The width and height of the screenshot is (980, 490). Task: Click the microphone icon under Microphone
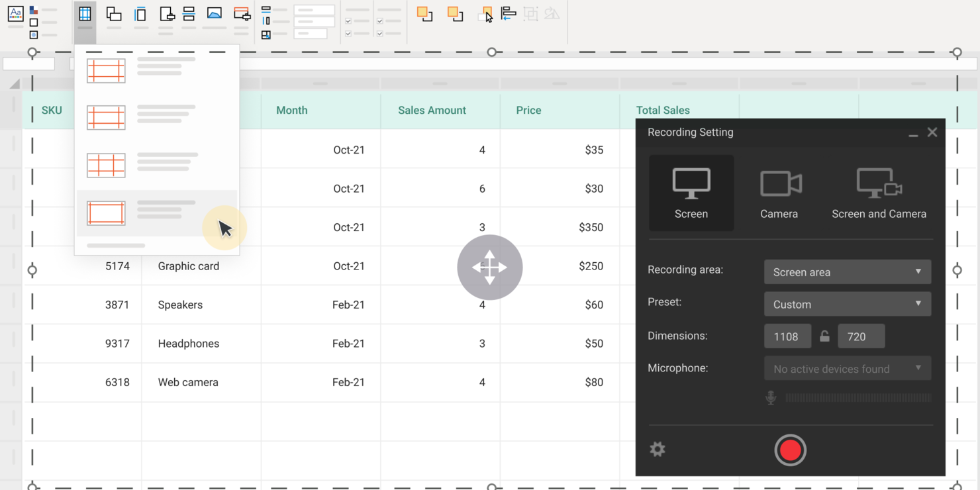point(771,397)
